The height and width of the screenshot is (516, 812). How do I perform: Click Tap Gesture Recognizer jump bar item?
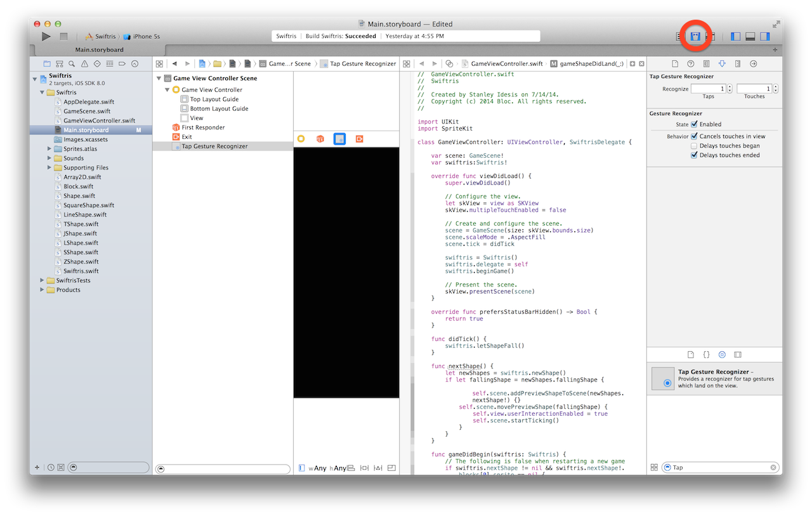[x=358, y=64]
